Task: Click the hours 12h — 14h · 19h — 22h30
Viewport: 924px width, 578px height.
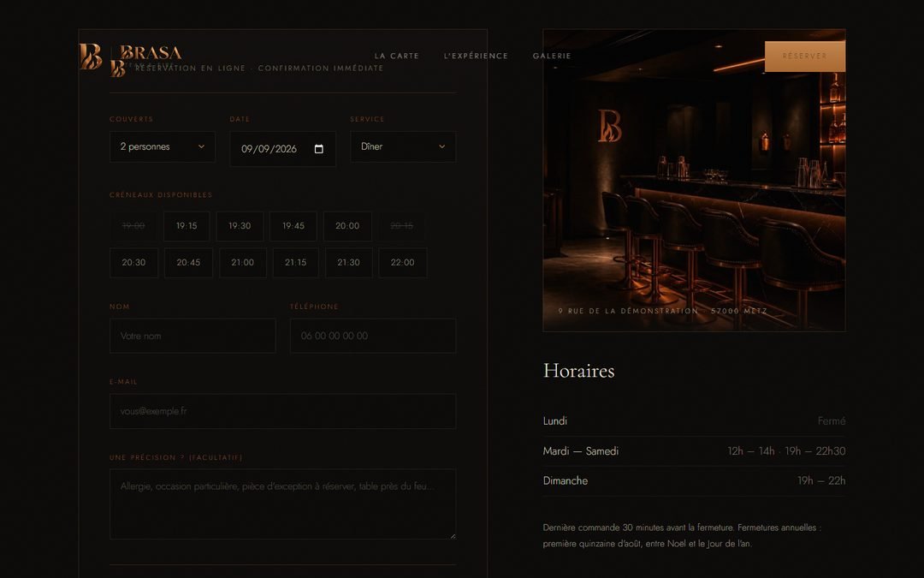Action: pos(786,451)
